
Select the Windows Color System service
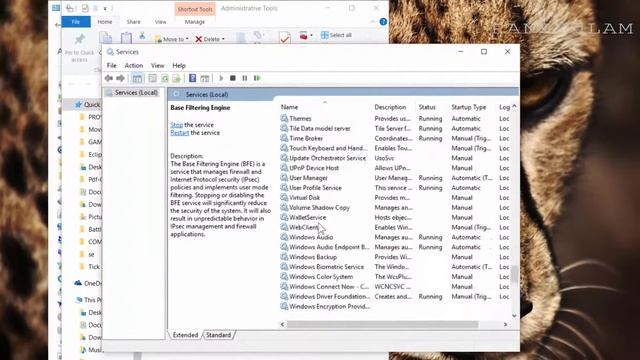(321, 277)
